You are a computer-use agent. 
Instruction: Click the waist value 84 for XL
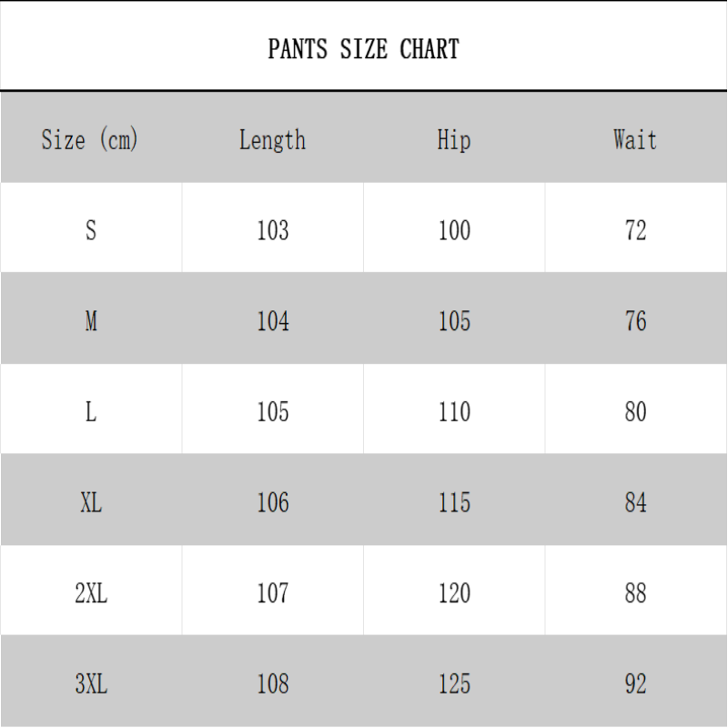[x=636, y=502]
